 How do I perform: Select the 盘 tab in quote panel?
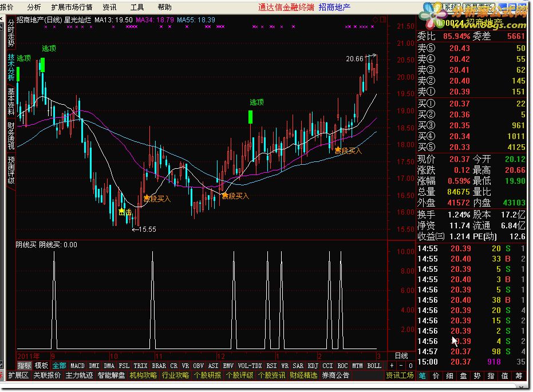463,376
